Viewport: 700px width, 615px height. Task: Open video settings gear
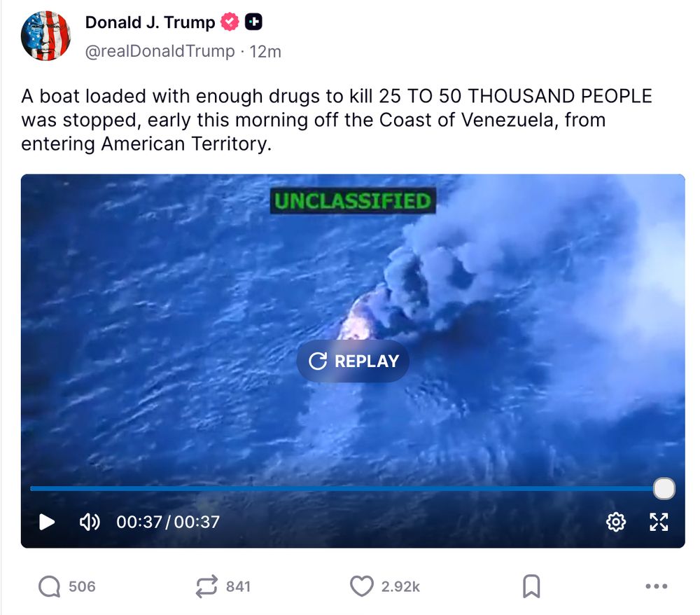[x=615, y=522]
